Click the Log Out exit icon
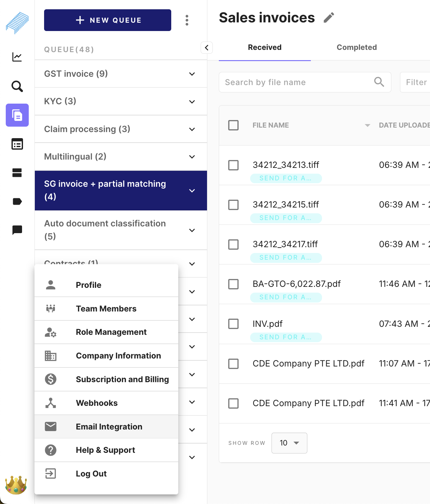 coord(50,473)
